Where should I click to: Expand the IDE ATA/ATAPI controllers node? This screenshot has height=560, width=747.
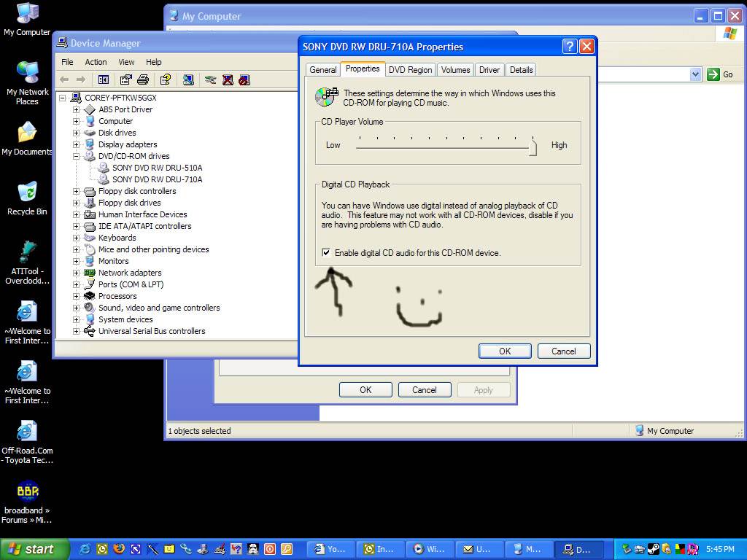tap(76, 226)
